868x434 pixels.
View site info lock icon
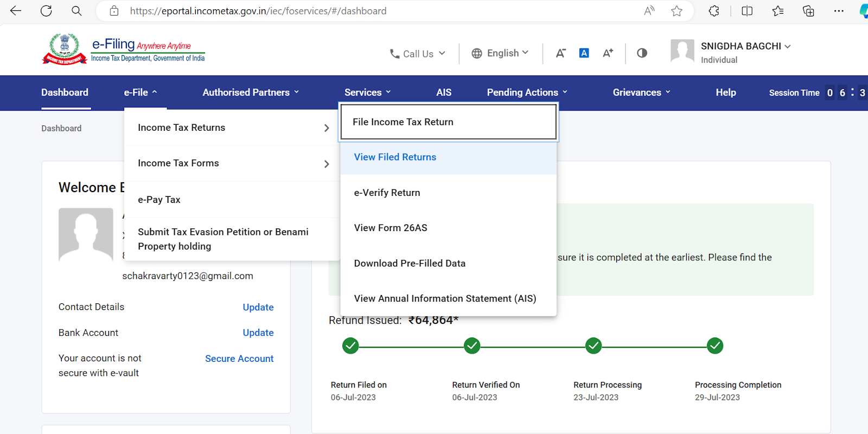pyautogui.click(x=114, y=11)
